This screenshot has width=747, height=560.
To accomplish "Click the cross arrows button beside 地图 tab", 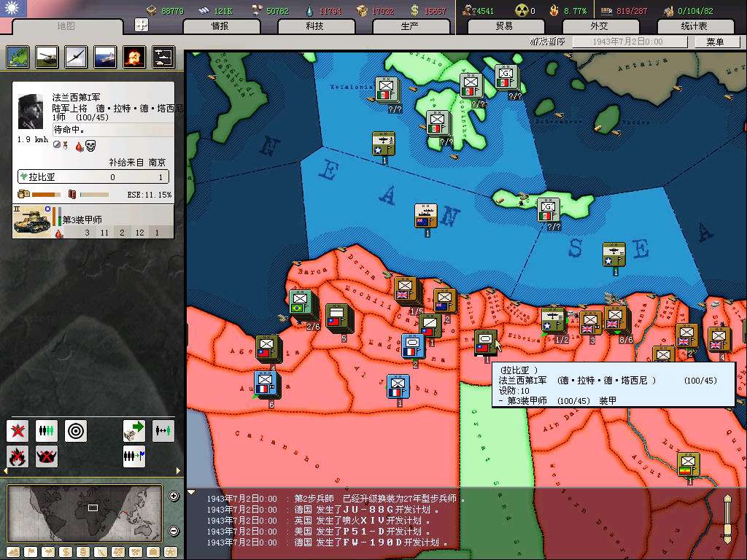I will [x=142, y=26].
